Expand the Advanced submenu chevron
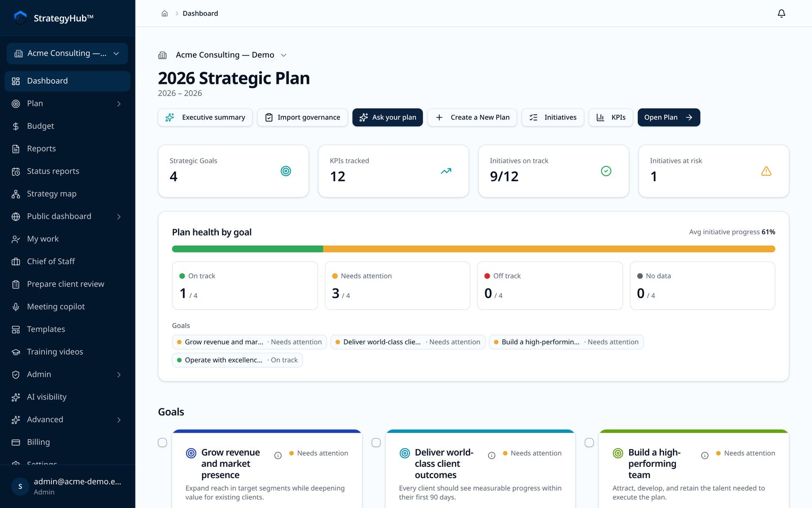 (x=119, y=420)
